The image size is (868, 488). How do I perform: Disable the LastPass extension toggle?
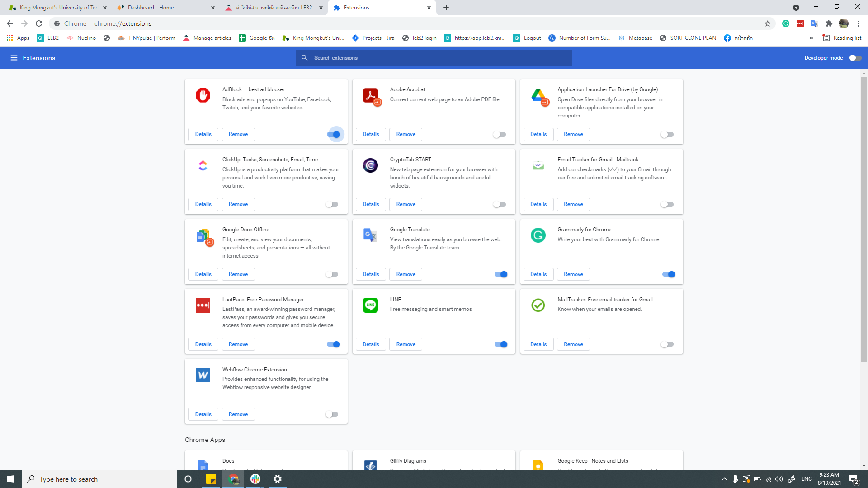334,344
